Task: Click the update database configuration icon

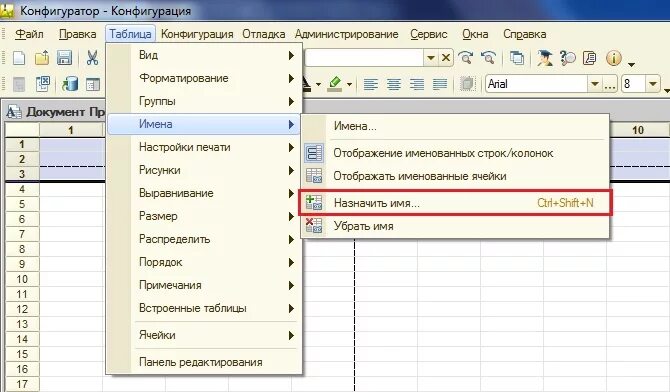Action: (x=70, y=84)
